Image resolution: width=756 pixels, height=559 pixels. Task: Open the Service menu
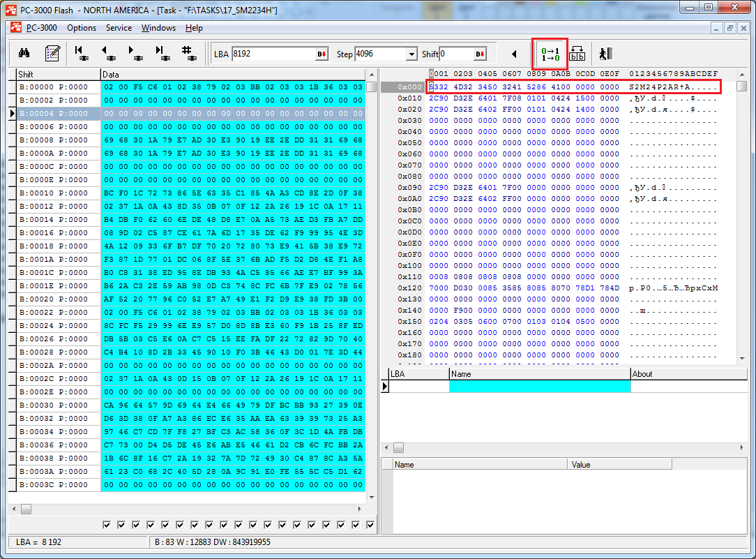point(119,28)
